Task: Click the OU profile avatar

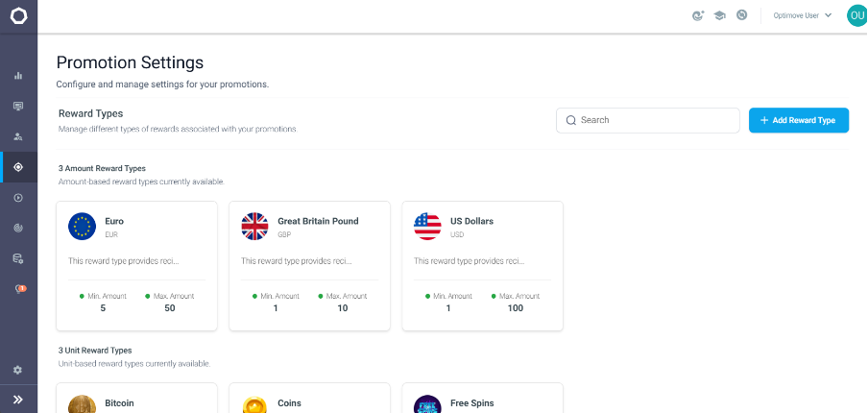Action: tap(856, 15)
